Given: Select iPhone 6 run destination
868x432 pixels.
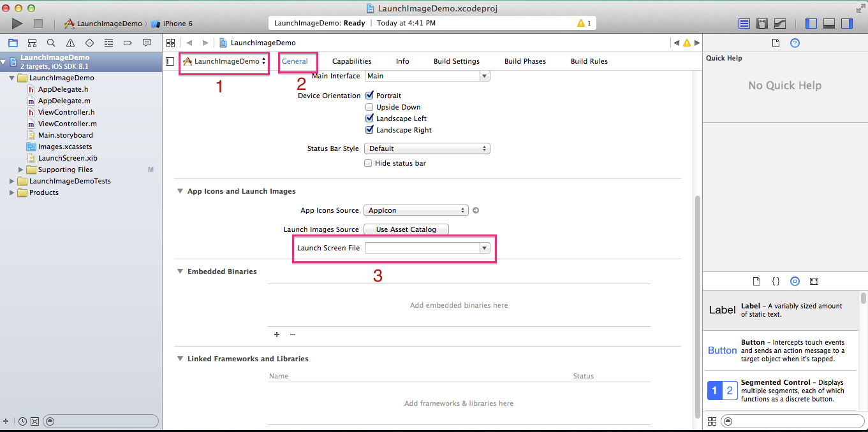Looking at the screenshot, I should (172, 24).
